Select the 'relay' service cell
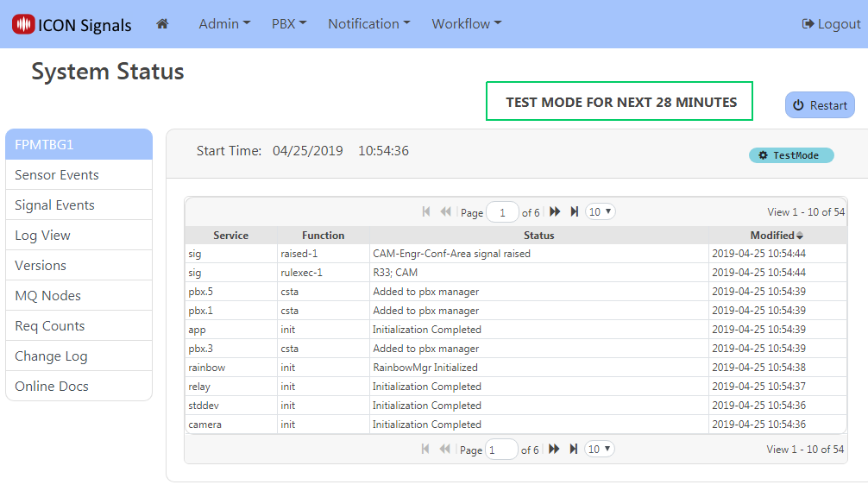Screen dimensions: 868x491 pos(231,387)
